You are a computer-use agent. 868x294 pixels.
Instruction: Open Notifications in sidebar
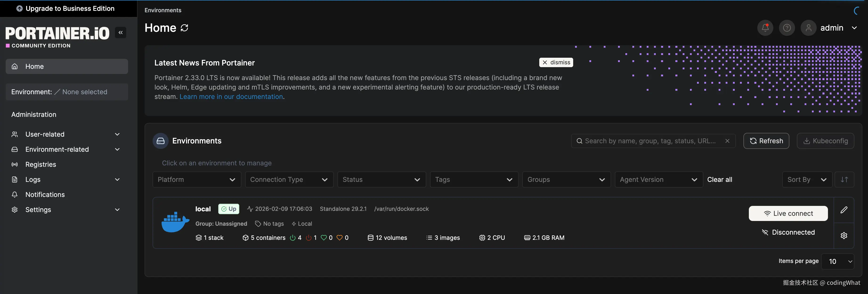pos(45,195)
